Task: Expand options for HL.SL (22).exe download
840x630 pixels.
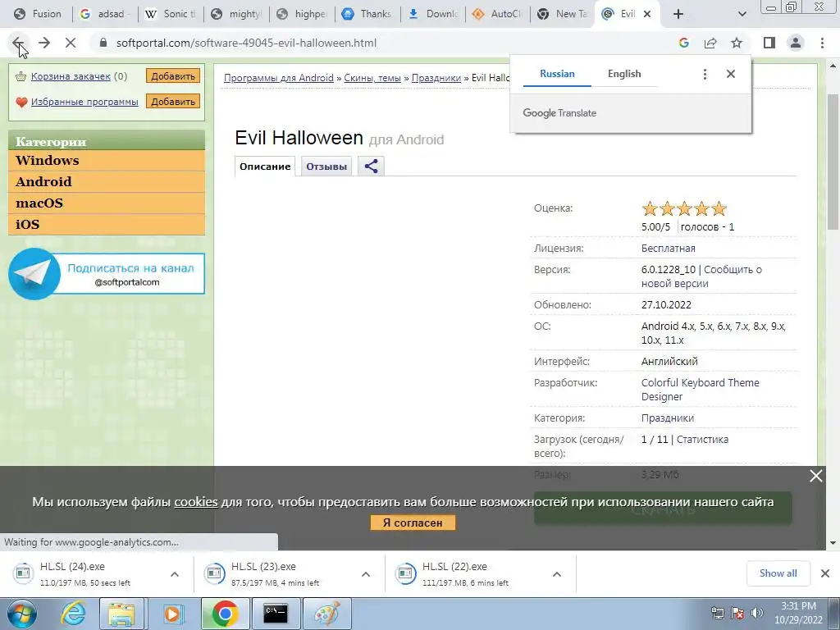Action: click(557, 574)
